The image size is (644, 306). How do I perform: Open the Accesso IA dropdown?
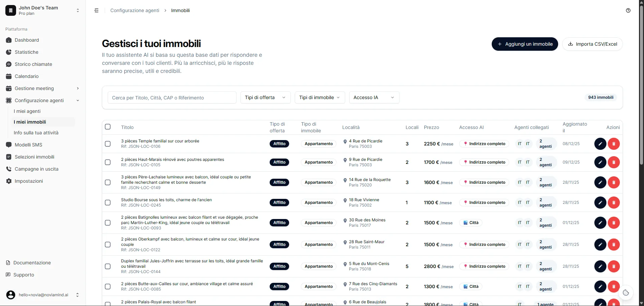[x=374, y=97]
